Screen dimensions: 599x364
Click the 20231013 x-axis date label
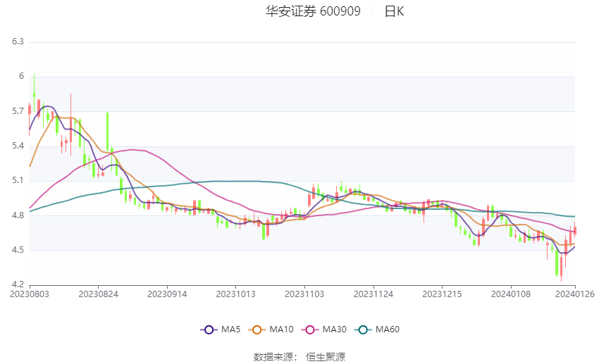(235, 294)
